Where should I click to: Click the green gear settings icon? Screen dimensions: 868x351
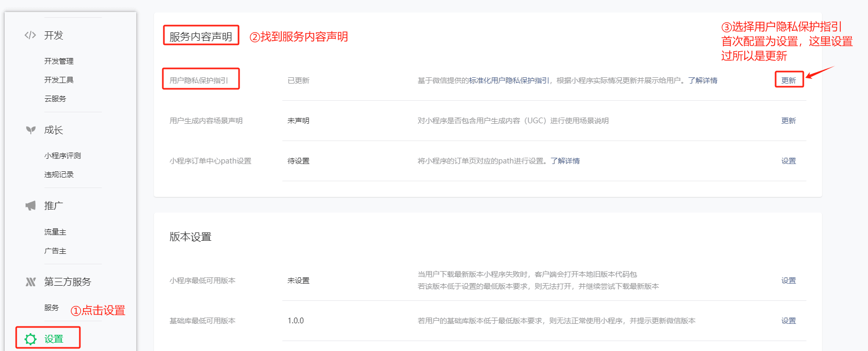pos(31,339)
